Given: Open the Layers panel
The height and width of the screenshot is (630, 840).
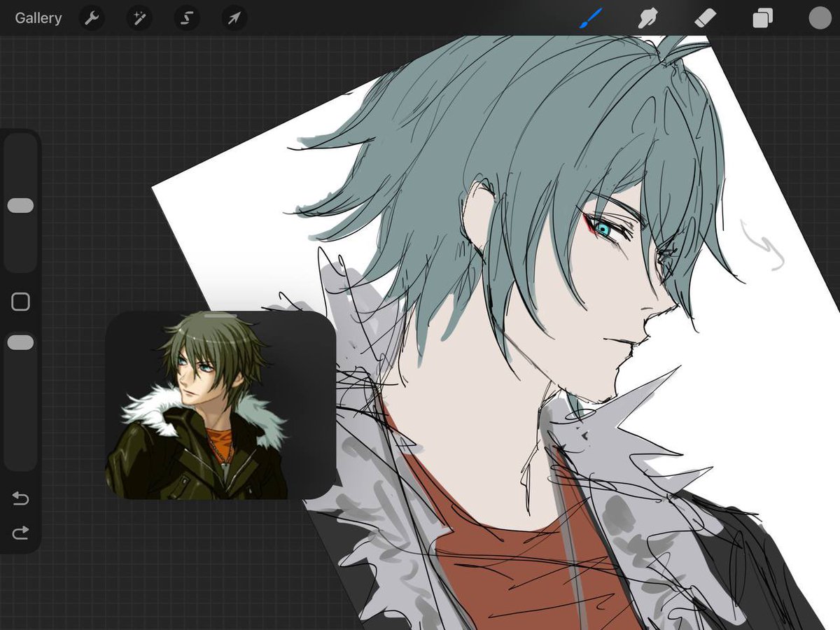Looking at the screenshot, I should pos(762,18).
